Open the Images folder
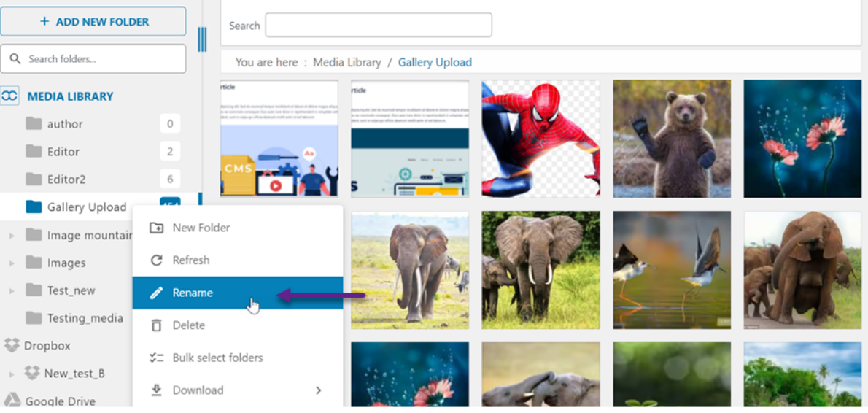The width and height of the screenshot is (868, 413). point(66,263)
